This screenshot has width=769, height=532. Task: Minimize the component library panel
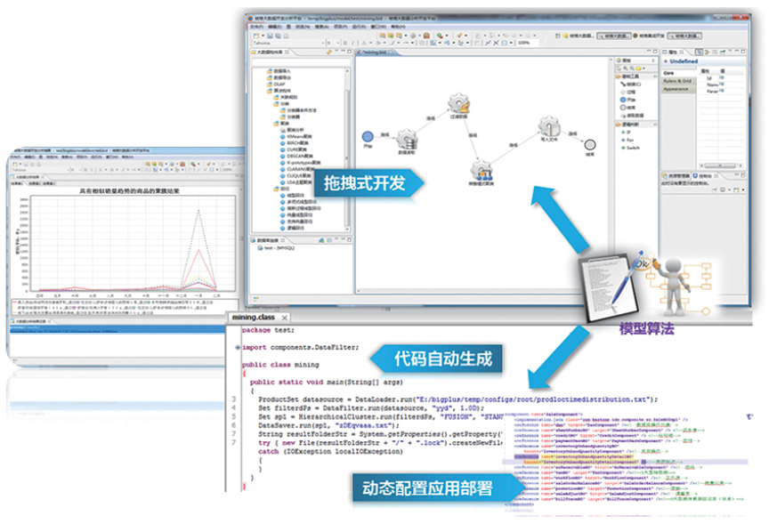(x=344, y=52)
